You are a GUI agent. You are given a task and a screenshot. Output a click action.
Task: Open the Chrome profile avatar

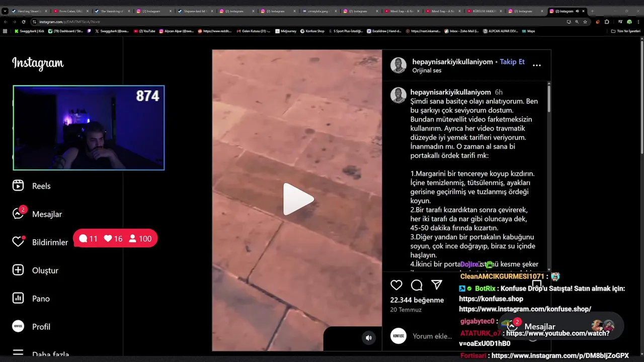[x=629, y=22]
